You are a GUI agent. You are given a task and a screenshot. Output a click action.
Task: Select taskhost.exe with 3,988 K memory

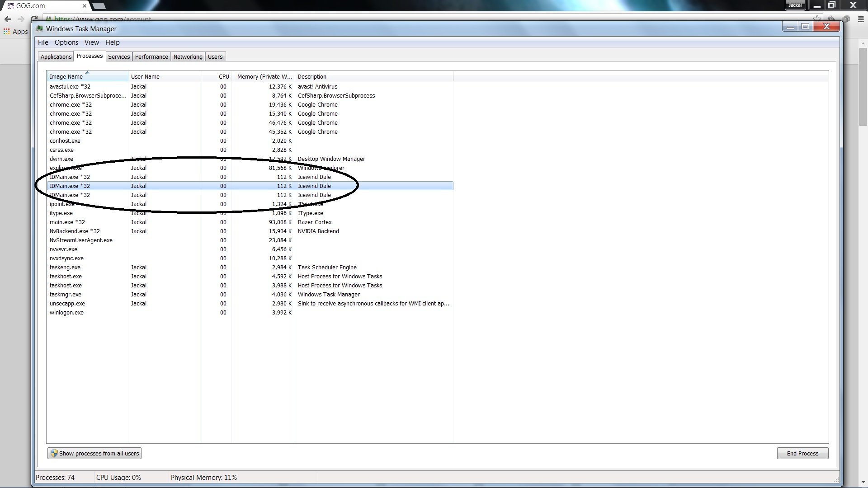[x=250, y=286]
